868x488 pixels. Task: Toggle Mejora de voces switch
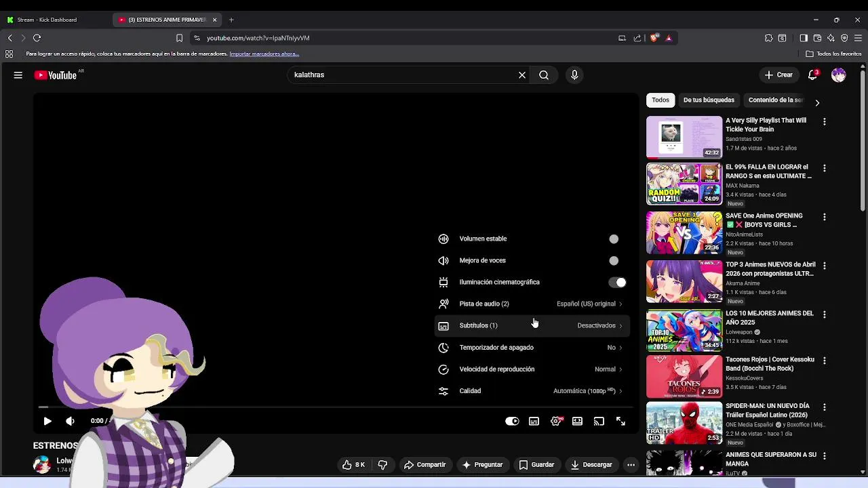[618, 260]
